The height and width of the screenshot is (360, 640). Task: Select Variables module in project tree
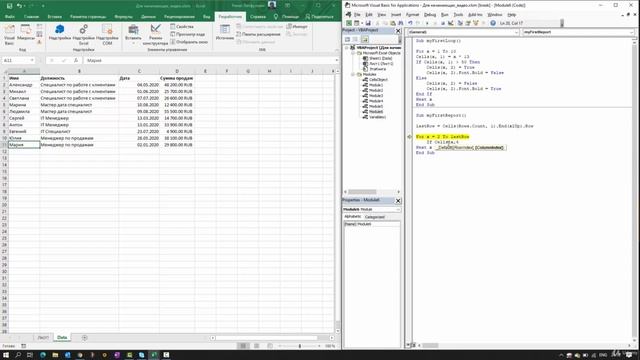click(x=374, y=117)
